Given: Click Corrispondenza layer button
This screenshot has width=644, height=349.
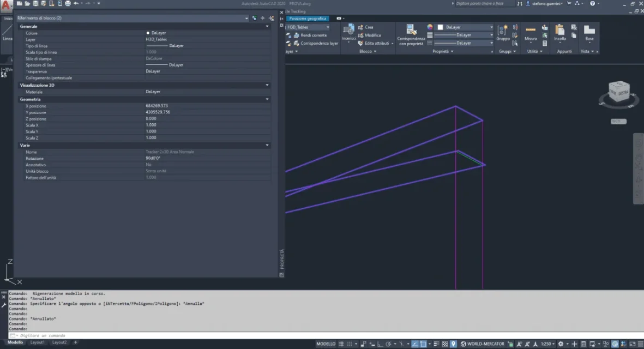Looking at the screenshot, I should pos(315,43).
